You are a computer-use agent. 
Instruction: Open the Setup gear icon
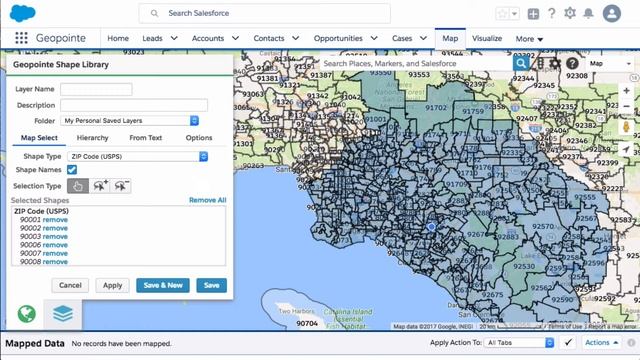pos(570,13)
